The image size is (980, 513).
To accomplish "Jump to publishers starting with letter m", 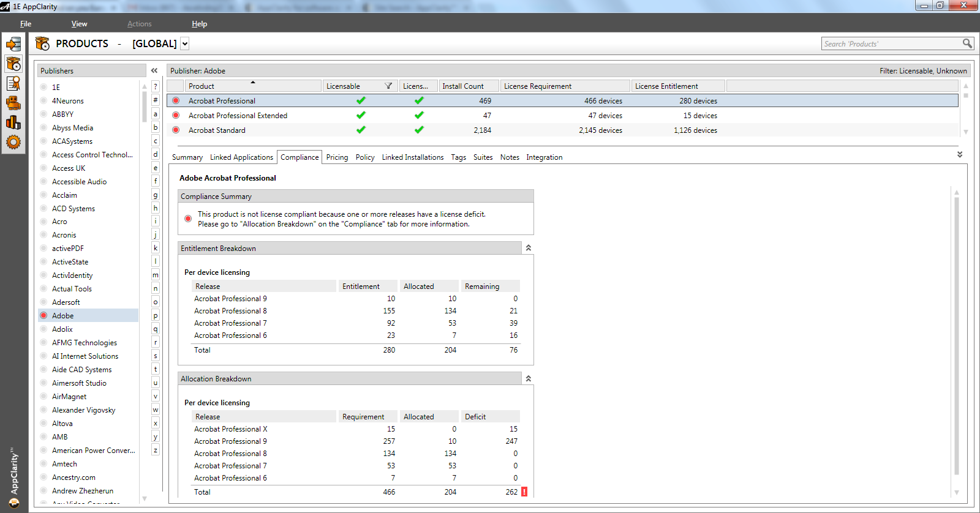I will (156, 275).
